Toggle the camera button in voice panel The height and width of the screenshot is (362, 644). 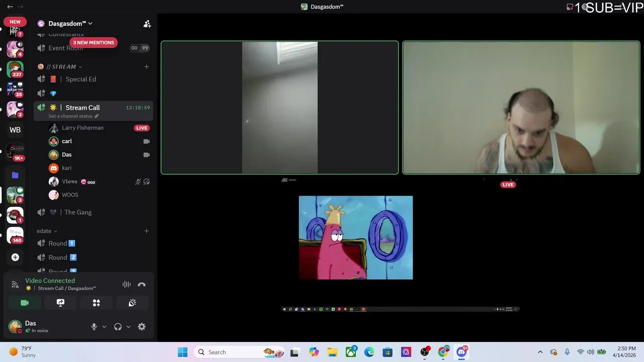[x=25, y=303]
